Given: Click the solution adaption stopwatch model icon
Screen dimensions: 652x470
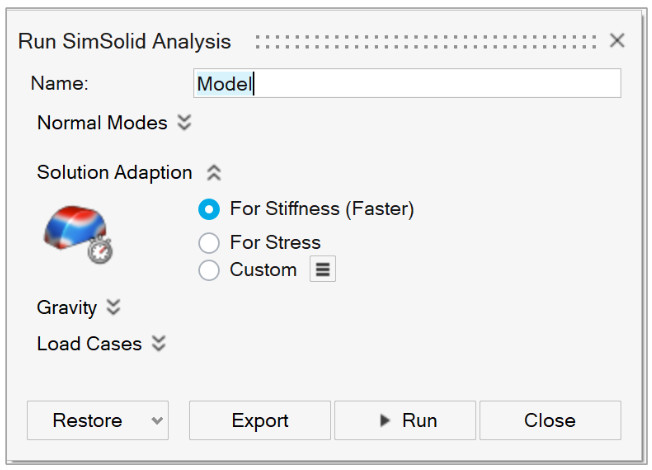Looking at the screenshot, I should (78, 233).
